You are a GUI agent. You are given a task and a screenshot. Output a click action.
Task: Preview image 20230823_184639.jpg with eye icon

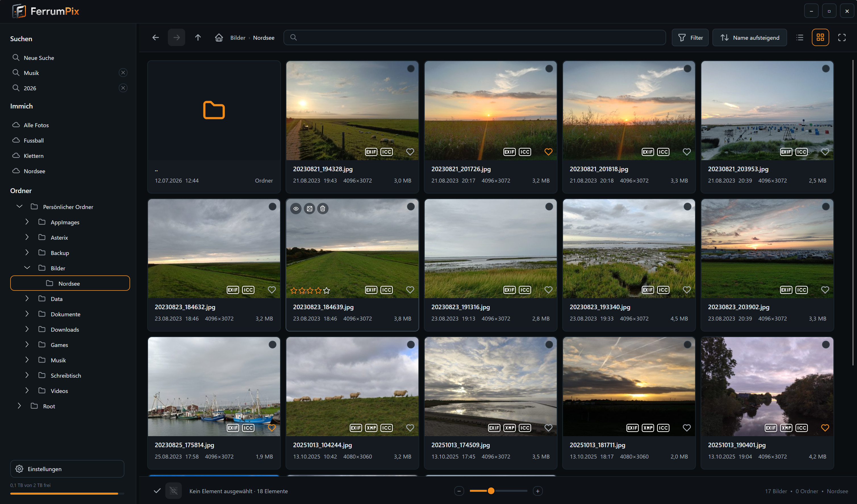[296, 209]
